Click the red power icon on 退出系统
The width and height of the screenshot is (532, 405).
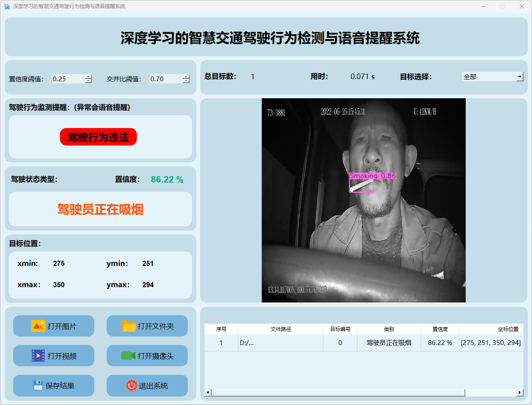tap(131, 385)
